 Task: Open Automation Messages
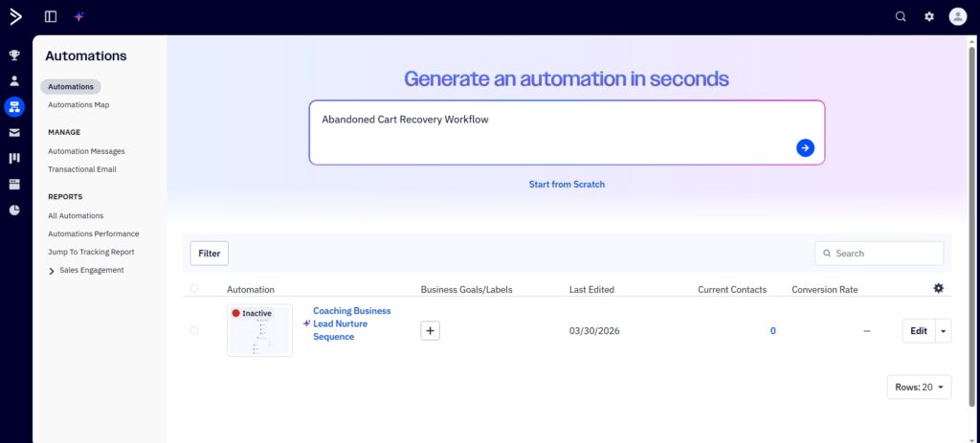(x=86, y=151)
